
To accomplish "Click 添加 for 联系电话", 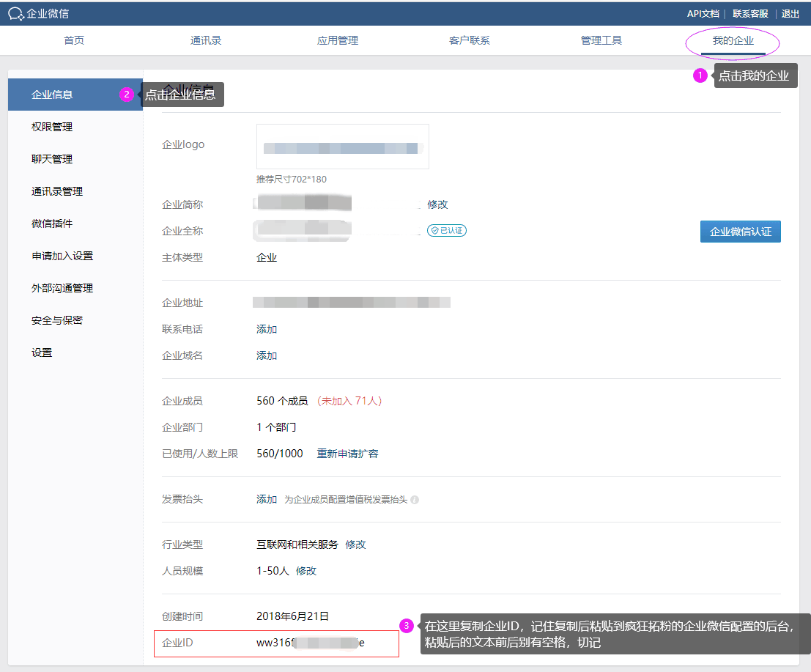I will click(267, 330).
